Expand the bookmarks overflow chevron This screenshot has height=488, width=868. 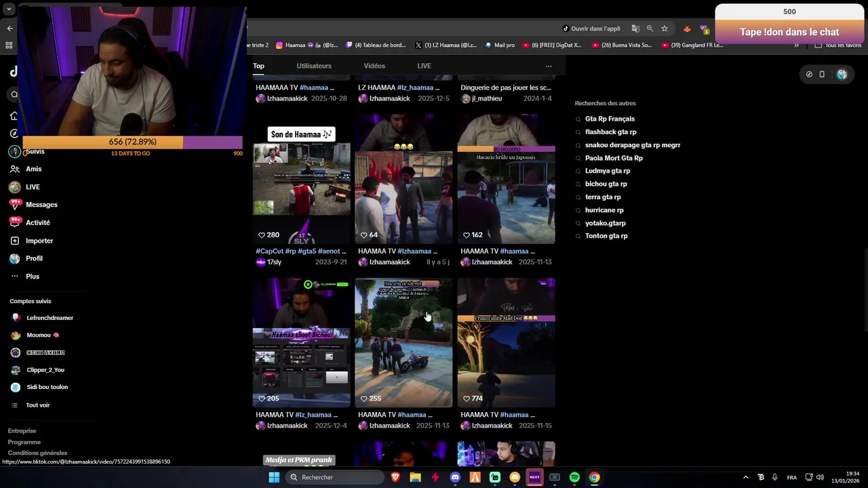[x=796, y=45]
